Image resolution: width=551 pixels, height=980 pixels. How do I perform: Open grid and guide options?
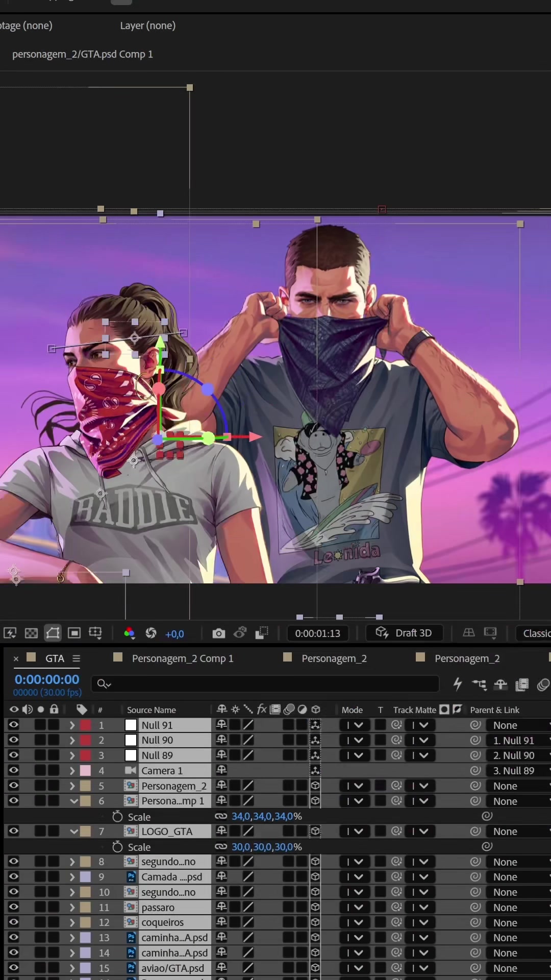[x=96, y=633]
